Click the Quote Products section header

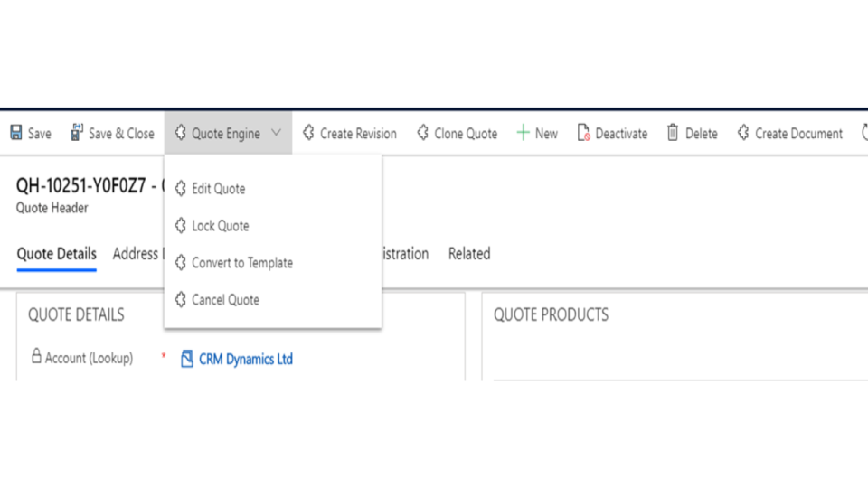coord(551,315)
